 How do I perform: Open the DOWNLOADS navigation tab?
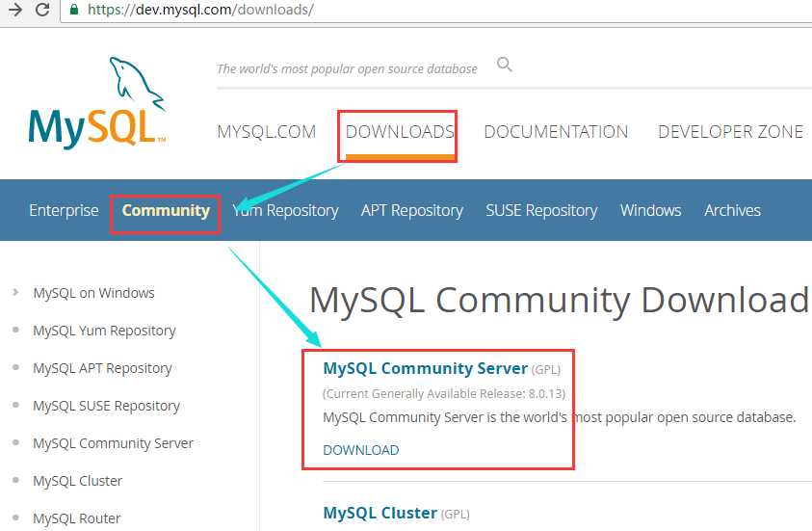pos(400,132)
